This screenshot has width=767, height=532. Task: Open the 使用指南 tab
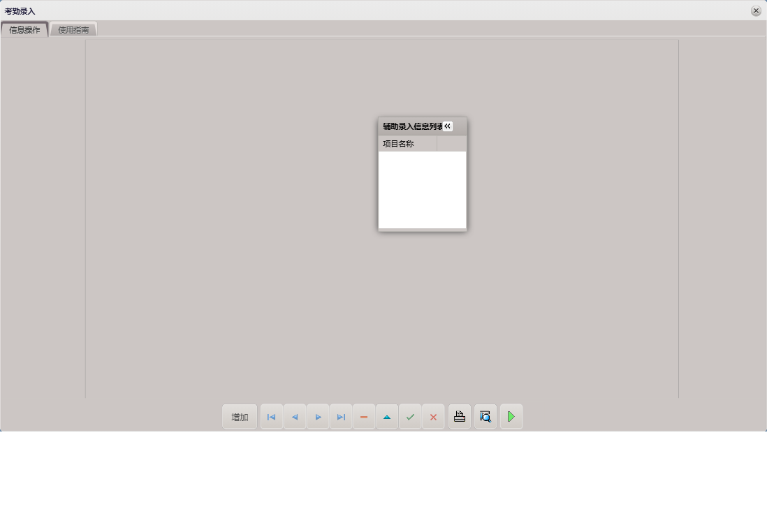pos(73,29)
